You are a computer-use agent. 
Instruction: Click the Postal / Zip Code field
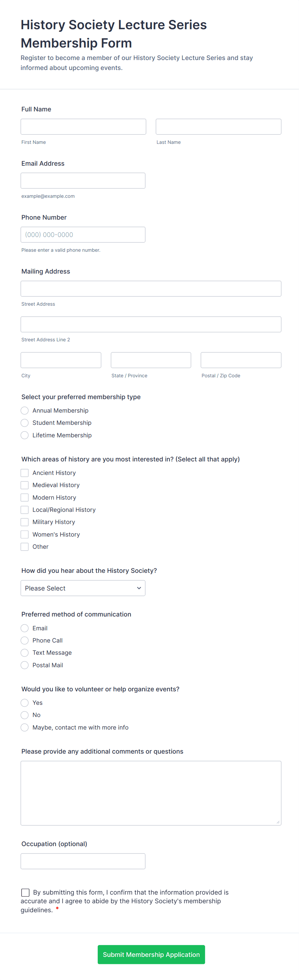coord(241,360)
